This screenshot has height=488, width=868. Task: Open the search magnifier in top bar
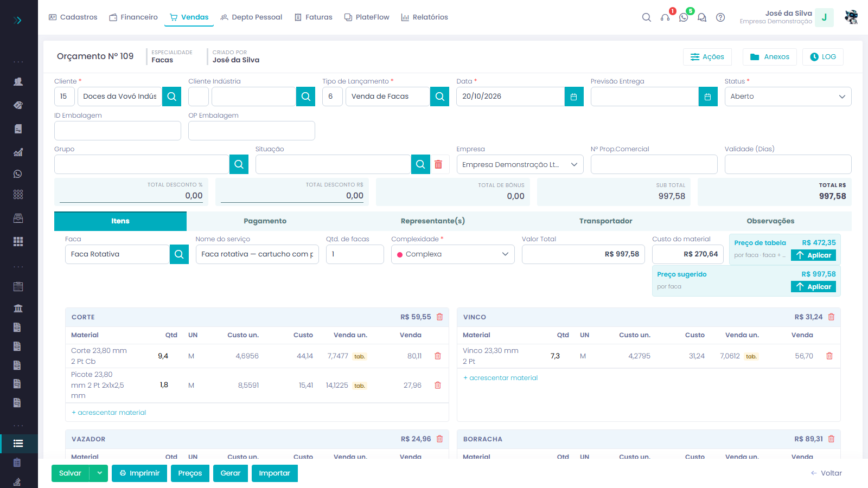[646, 17]
